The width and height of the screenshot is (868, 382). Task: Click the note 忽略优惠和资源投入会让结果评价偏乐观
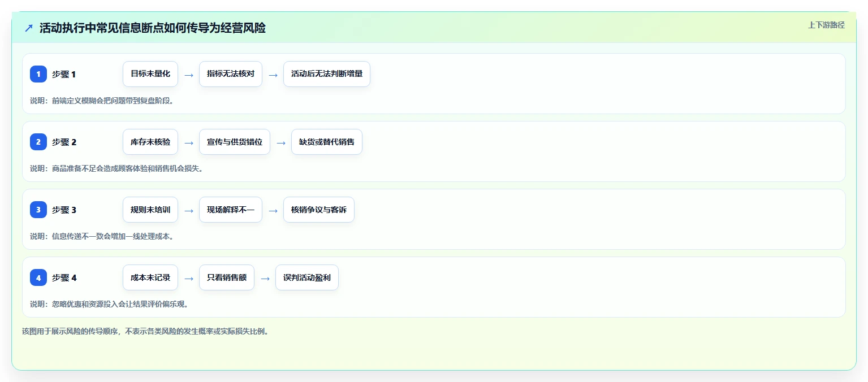click(109, 304)
